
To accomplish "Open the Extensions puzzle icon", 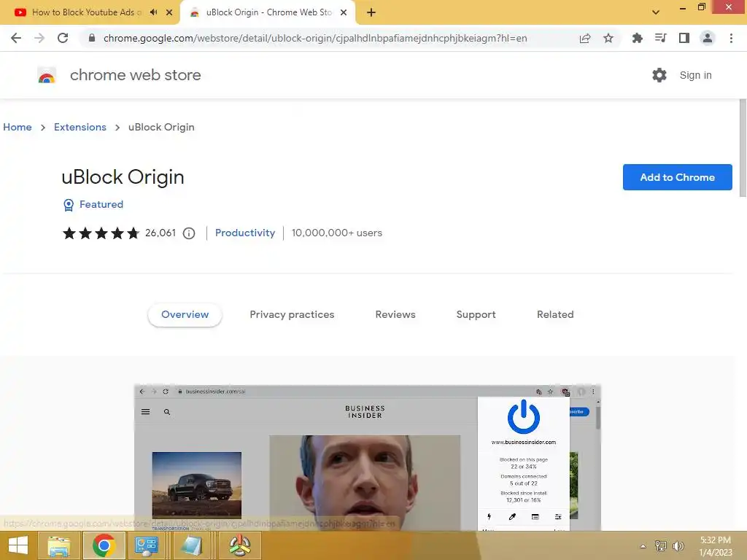I will pos(637,38).
